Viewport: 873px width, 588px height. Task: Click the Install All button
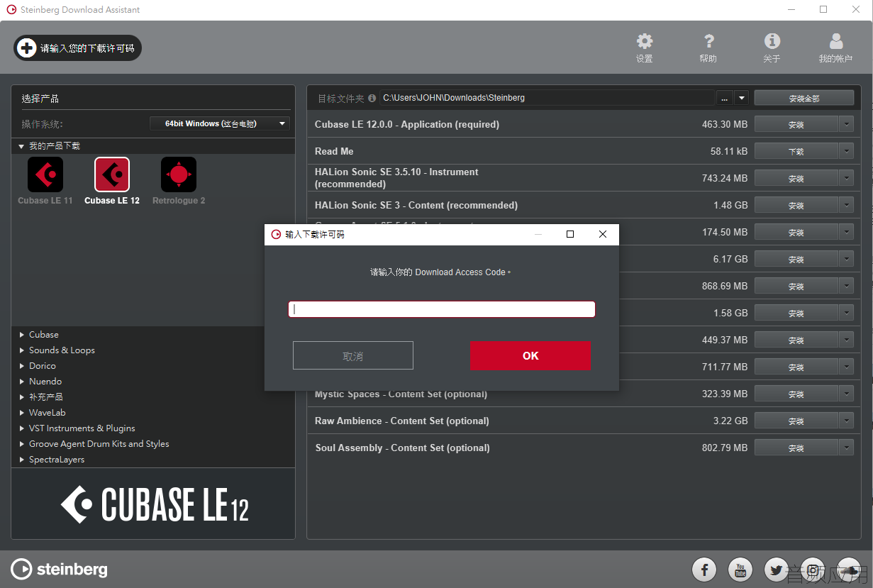coord(804,98)
